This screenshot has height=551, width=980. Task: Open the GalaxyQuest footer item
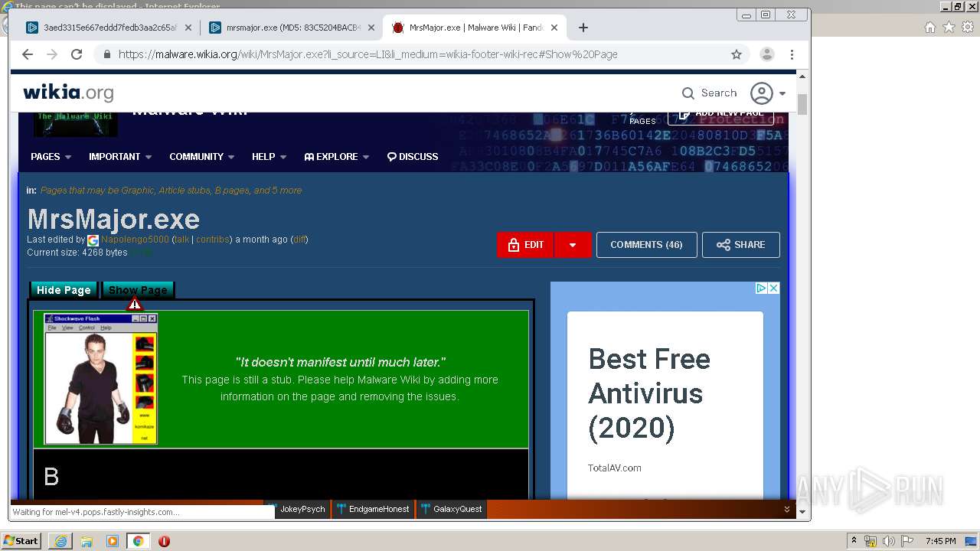pyautogui.click(x=451, y=509)
